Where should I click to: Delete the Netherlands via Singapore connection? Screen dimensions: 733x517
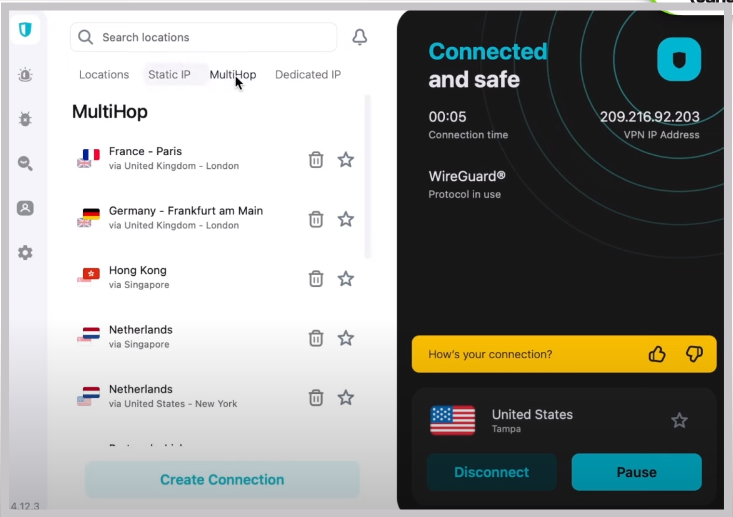316,338
